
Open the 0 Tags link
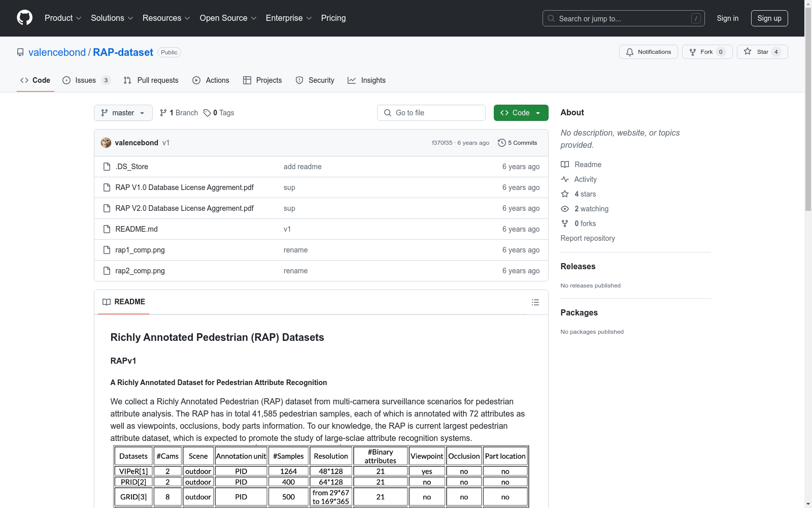coord(219,113)
